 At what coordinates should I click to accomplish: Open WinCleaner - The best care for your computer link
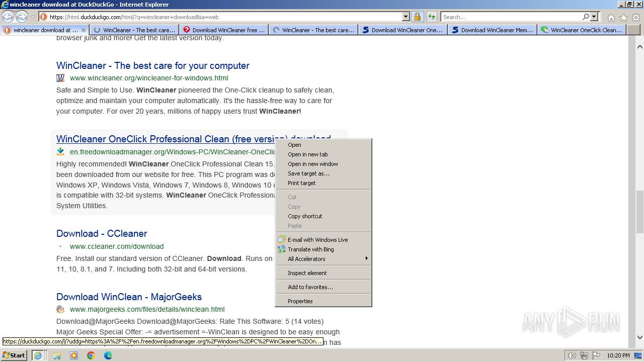point(153,66)
